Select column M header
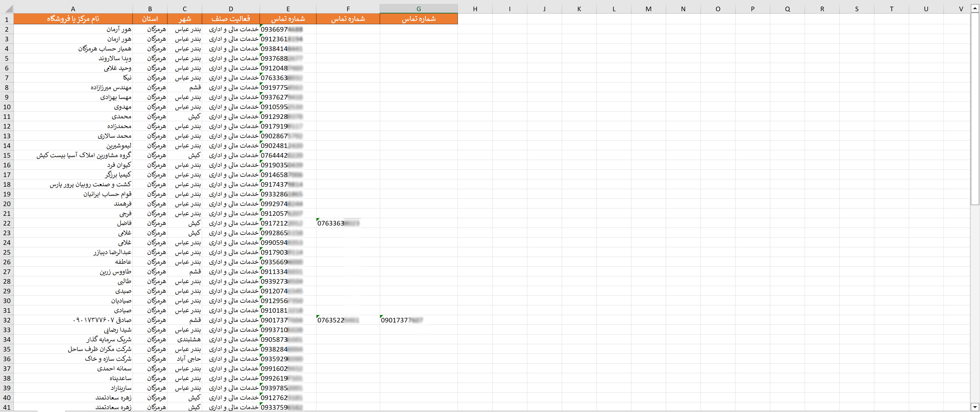 click(649, 9)
